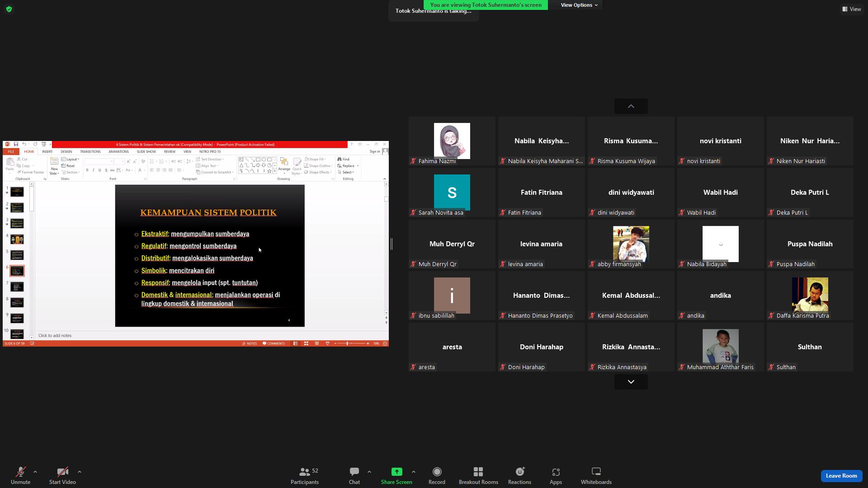
Task: Switch to the TRANSITIONS ribbon tab
Action: point(90,152)
